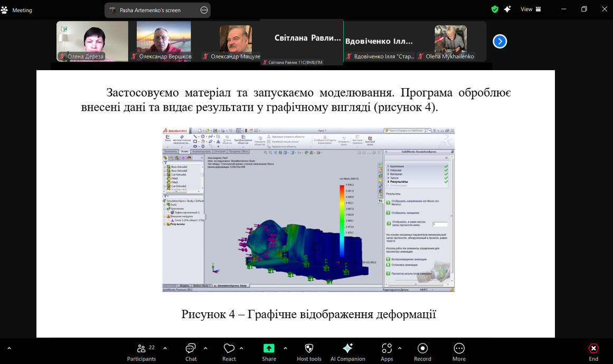The height and width of the screenshot is (364, 613).
Task: Expand the caret next to Chat
Action: (205, 348)
